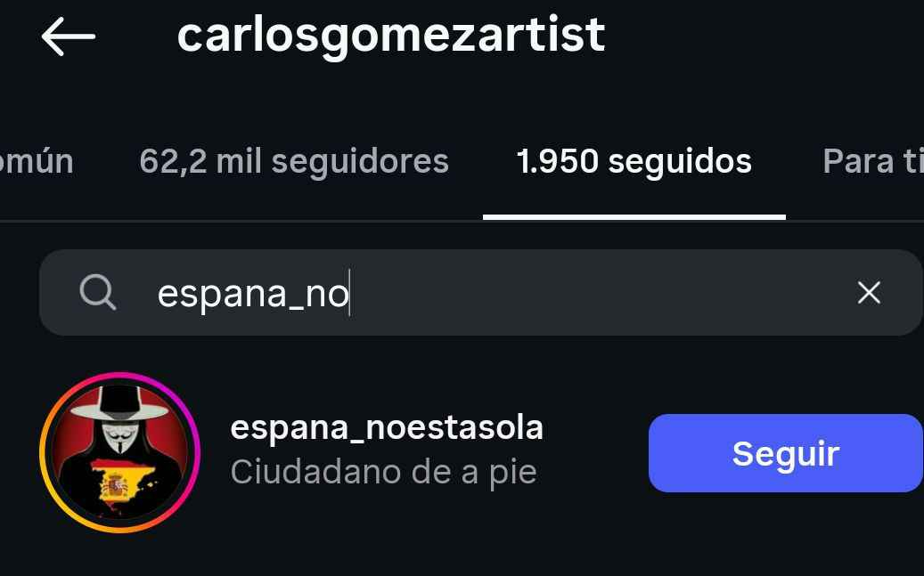Place cursor after espana_no text
The image size is (924, 576).
click(x=349, y=293)
